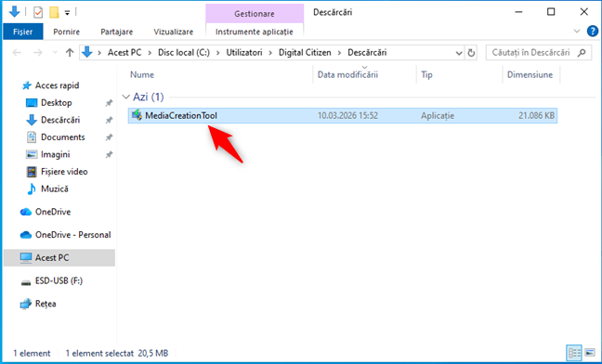Viewport: 602px width, 364px height.
Task: Click the Utilizatori breadcrumb
Action: coord(244,53)
